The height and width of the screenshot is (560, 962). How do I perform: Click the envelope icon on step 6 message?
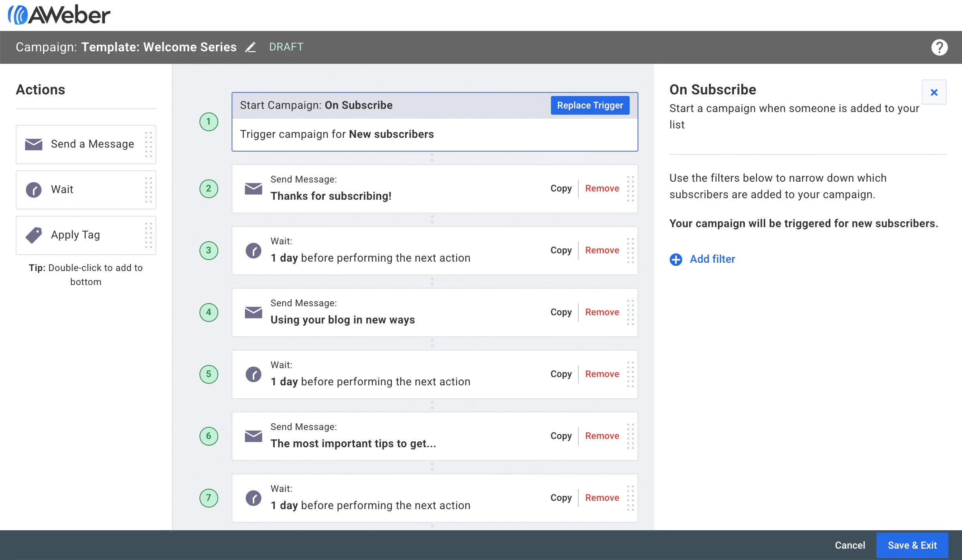pyautogui.click(x=253, y=436)
